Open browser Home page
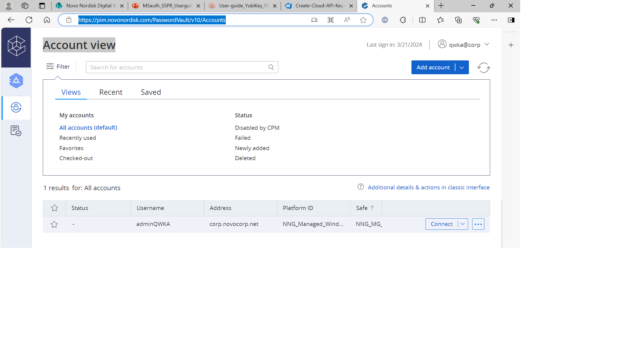Image resolution: width=644 pixels, height=343 pixels. (x=47, y=20)
